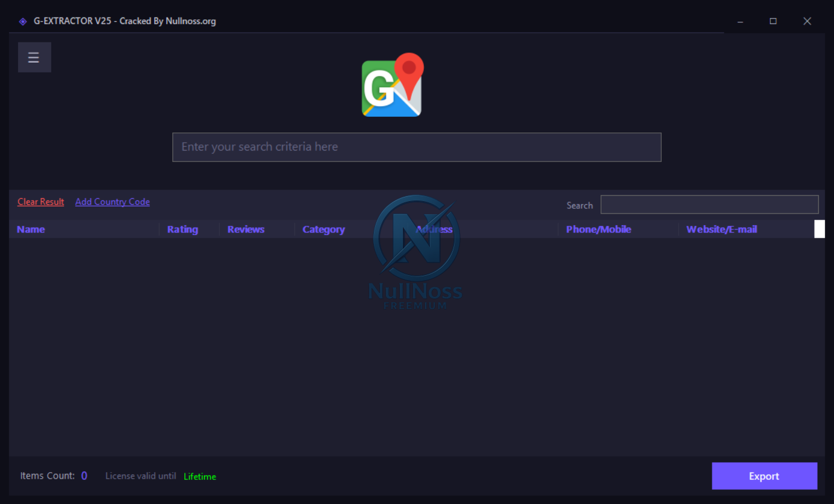The width and height of the screenshot is (834, 504).
Task: Sort by the Reviews column header
Action: click(x=246, y=229)
